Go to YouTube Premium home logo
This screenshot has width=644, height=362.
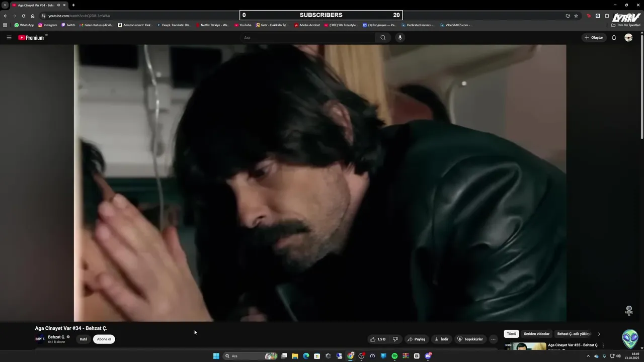click(32, 38)
